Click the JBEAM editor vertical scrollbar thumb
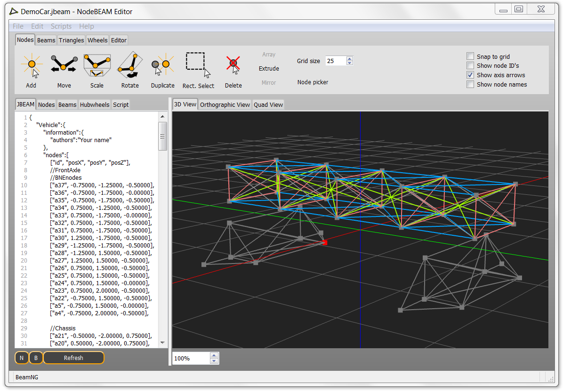The width and height of the screenshot is (563, 392). coord(163,136)
